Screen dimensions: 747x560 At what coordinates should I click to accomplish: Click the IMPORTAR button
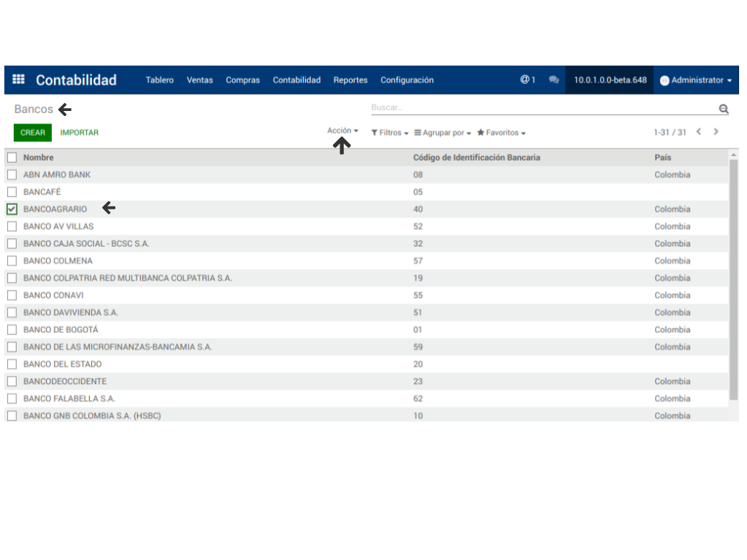point(80,133)
